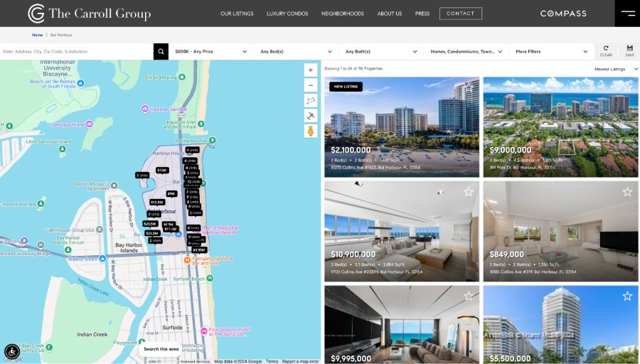
Task: Click Search this area on map
Action: pyautogui.click(x=161, y=349)
